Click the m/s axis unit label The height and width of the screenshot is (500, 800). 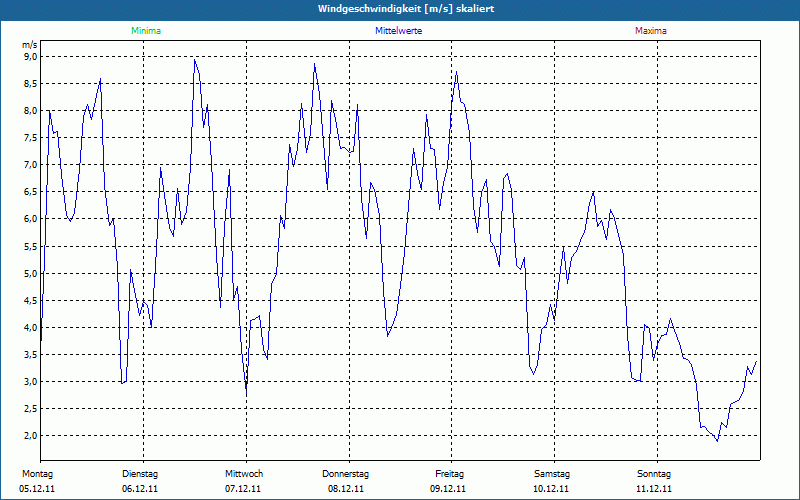(x=30, y=45)
